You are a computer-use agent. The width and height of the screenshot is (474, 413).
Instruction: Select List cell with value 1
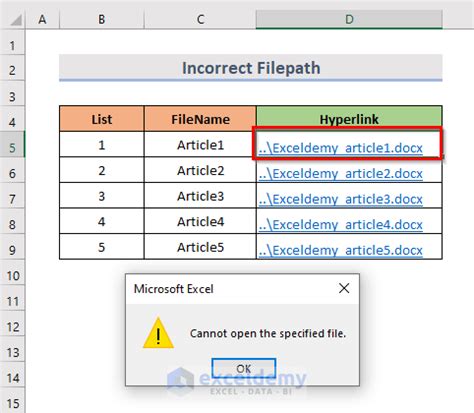coord(102,145)
